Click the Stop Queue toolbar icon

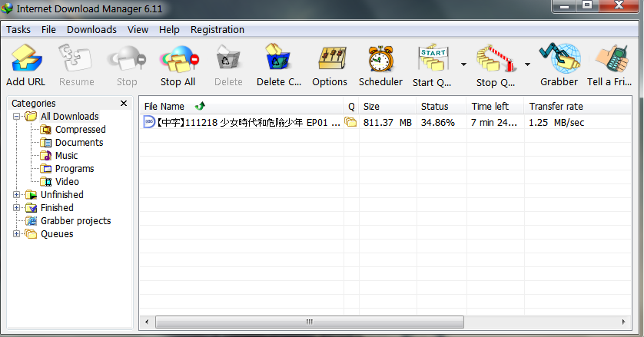pos(496,59)
